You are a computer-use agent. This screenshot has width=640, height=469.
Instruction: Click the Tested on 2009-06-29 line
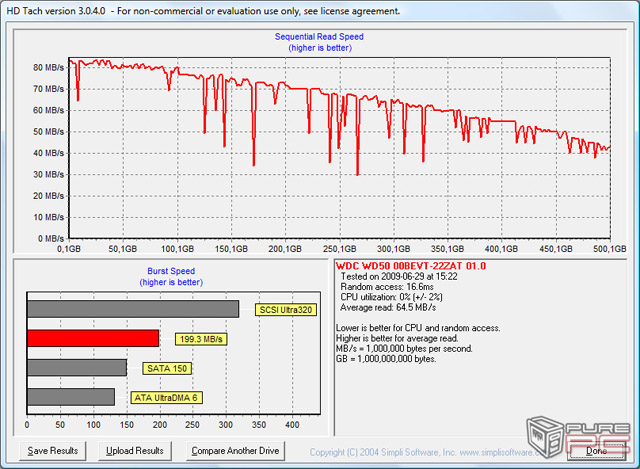point(399,277)
